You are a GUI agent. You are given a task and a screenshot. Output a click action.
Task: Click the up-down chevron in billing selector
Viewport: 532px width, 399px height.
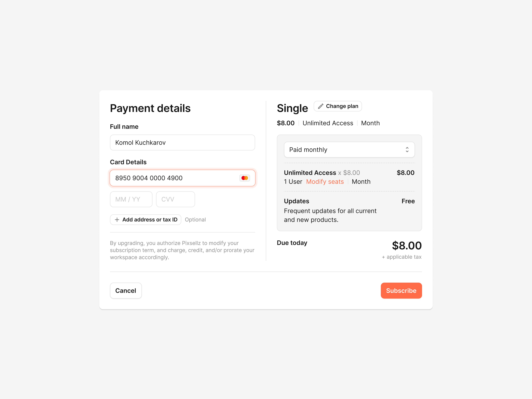point(407,150)
